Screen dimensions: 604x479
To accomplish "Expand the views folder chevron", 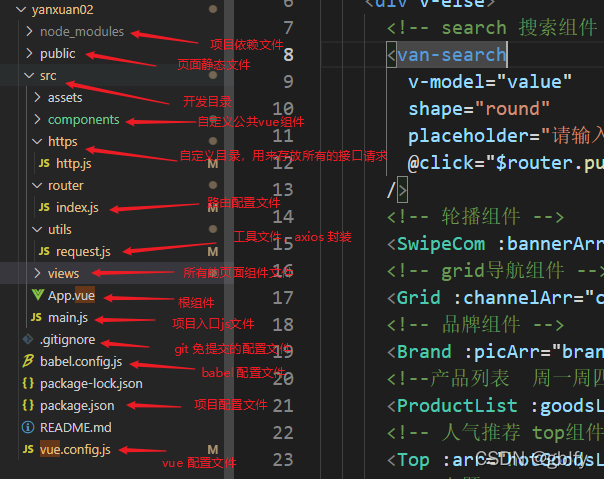I will pyautogui.click(x=37, y=273).
